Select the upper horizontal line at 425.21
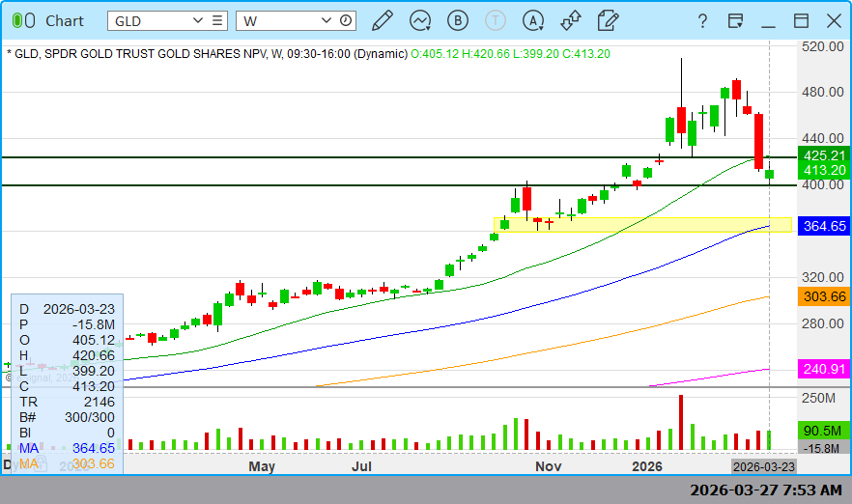The width and height of the screenshot is (852, 504). coord(399,157)
